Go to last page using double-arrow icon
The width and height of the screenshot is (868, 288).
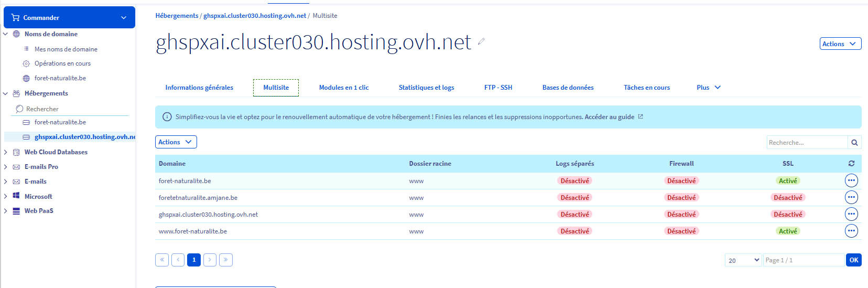[x=226, y=260]
